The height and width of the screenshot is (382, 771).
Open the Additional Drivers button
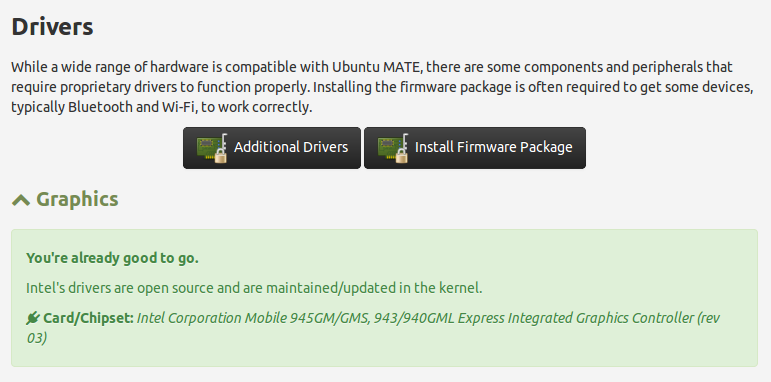coord(271,148)
